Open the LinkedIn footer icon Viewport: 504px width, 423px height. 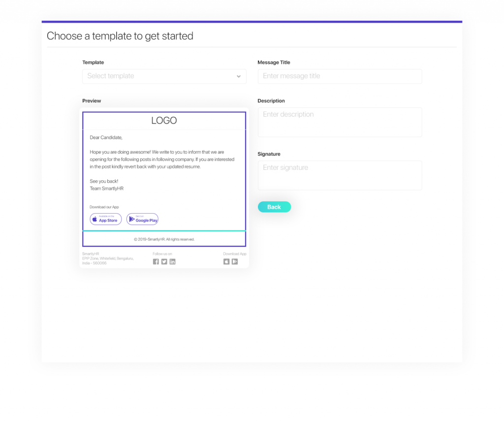[x=172, y=261]
